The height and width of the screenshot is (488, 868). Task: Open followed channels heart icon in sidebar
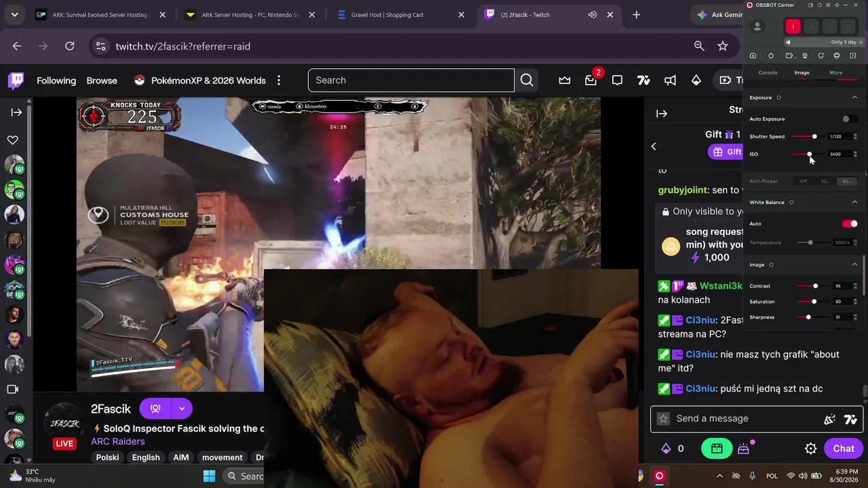click(x=13, y=140)
